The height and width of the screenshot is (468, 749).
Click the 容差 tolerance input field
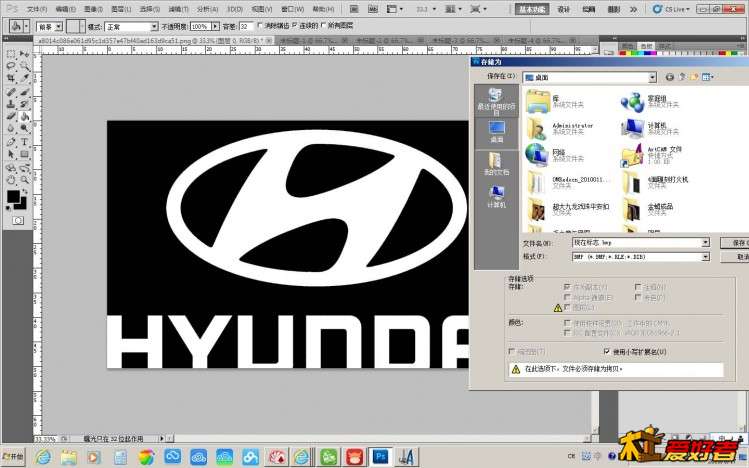246,27
